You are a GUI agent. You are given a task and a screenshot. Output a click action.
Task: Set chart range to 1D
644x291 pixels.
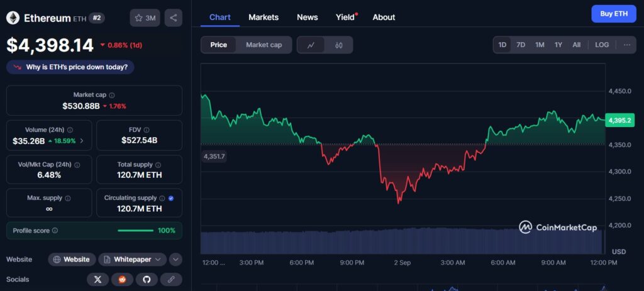[x=502, y=45]
